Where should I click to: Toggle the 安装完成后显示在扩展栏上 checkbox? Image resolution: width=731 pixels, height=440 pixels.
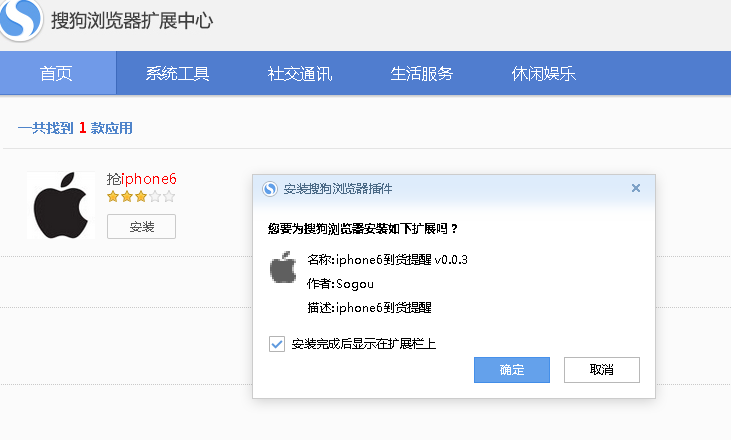(277, 344)
